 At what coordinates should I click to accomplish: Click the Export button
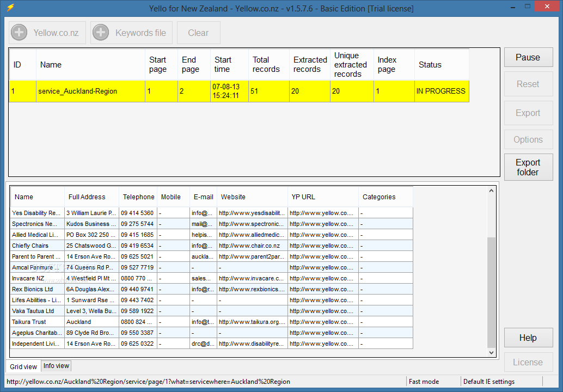528,113
